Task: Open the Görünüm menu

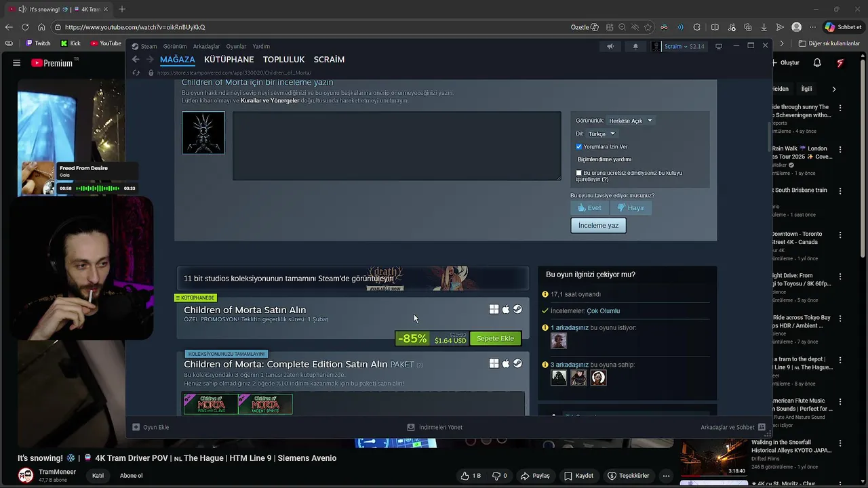Action: point(174,47)
